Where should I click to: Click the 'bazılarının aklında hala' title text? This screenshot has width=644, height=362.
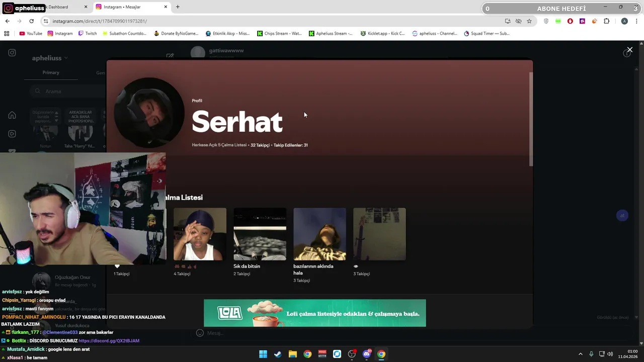pos(313,269)
